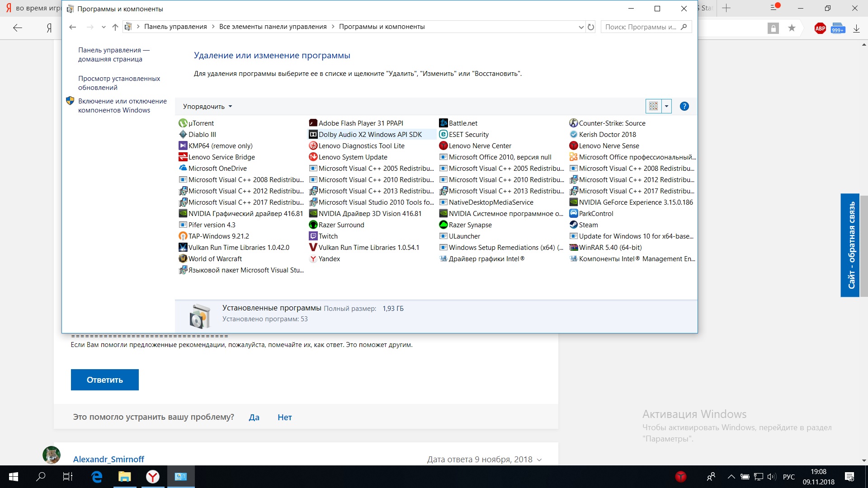Click Нет under helpfulness question
Screen dimensions: 868x488
coord(285,417)
